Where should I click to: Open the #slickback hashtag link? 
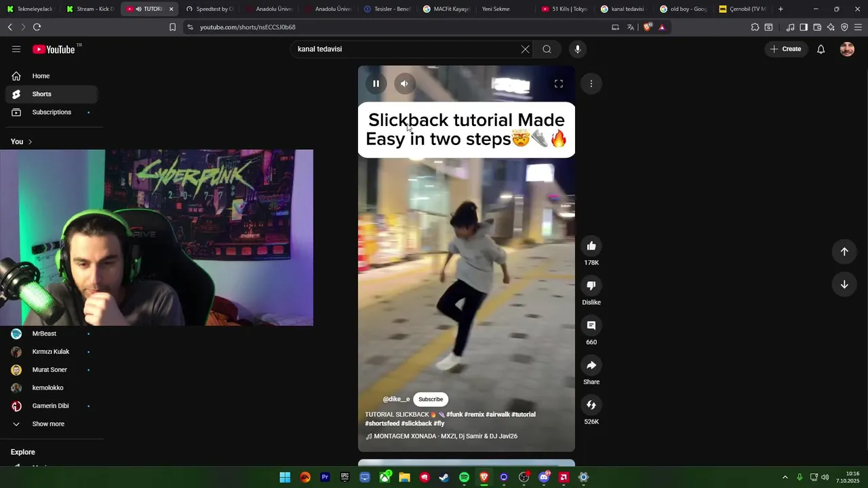[x=416, y=424]
